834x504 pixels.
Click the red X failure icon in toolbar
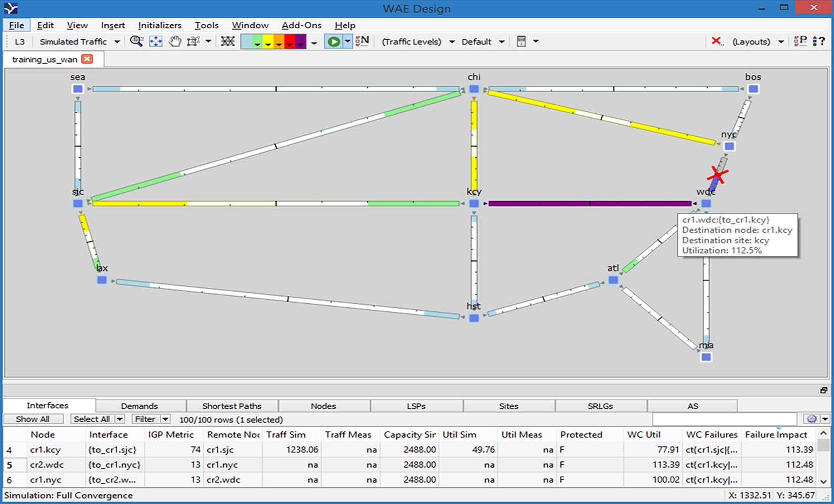pyautogui.click(x=716, y=41)
